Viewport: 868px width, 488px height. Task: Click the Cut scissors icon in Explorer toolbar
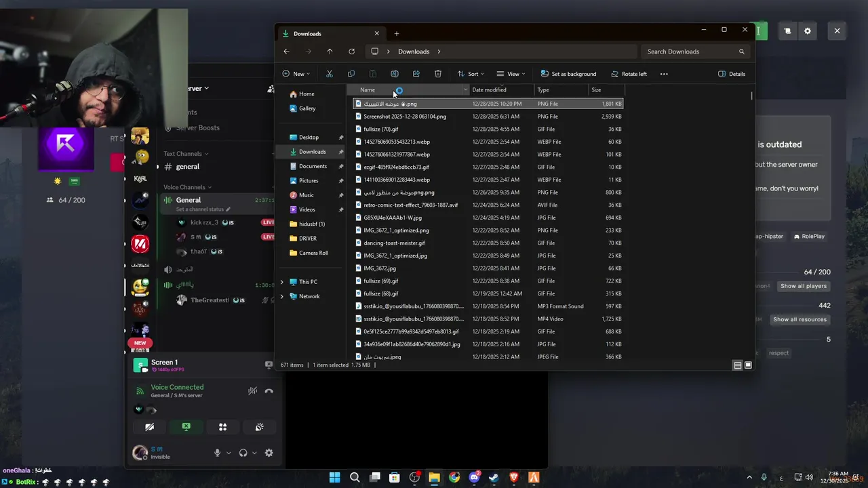(330, 74)
